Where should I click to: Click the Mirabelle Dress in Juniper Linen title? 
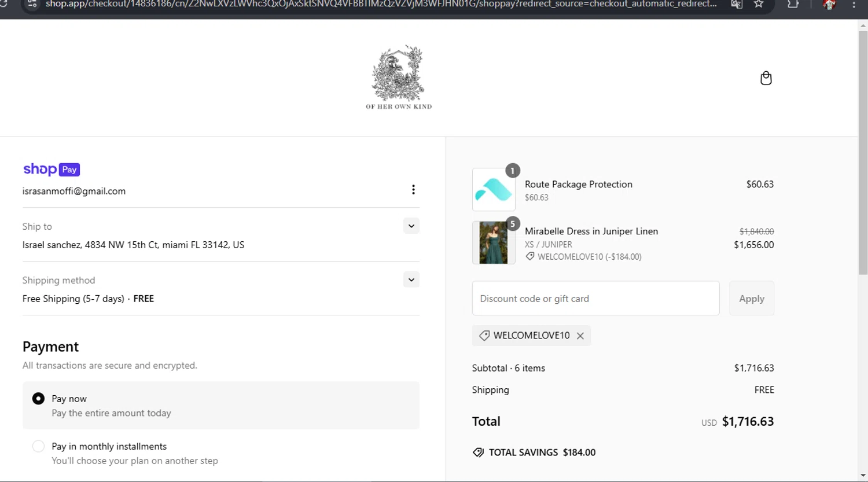pos(591,231)
